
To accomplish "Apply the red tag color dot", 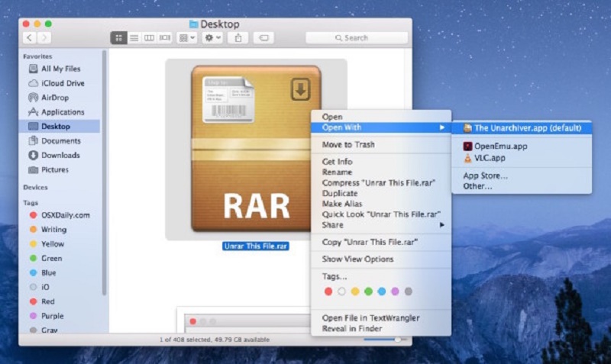I will point(328,292).
